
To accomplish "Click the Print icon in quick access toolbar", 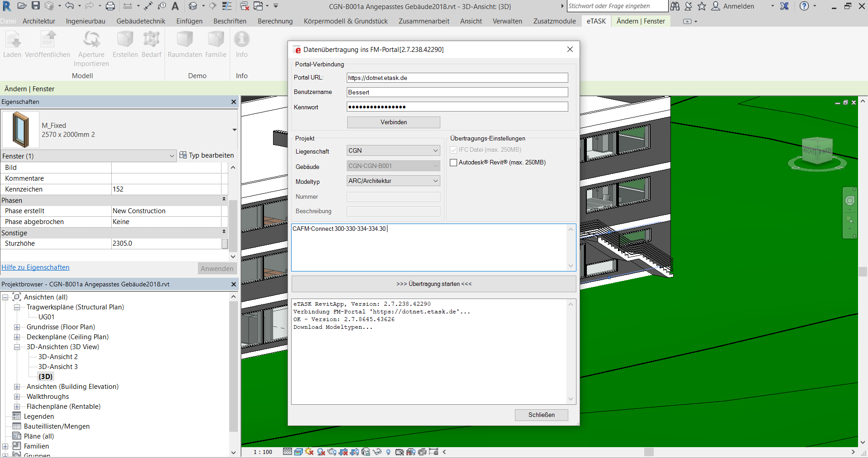I will pyautogui.click(x=110, y=6).
